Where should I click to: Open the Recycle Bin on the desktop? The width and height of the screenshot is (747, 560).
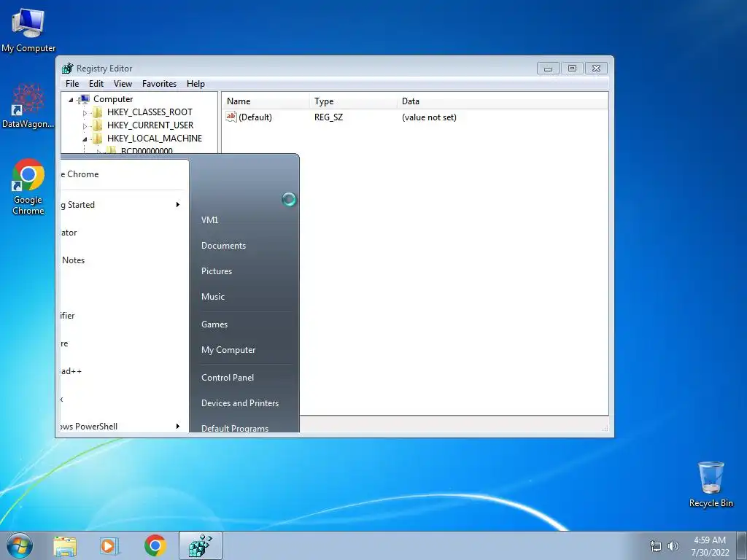711,484
